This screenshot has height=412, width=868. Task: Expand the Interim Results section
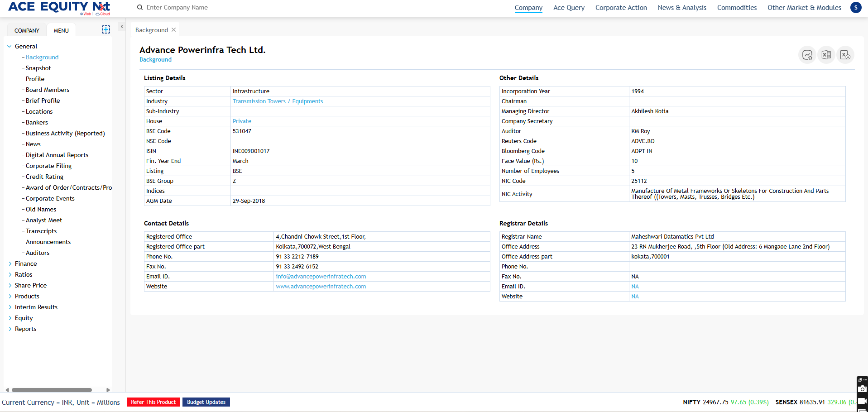(x=10, y=307)
